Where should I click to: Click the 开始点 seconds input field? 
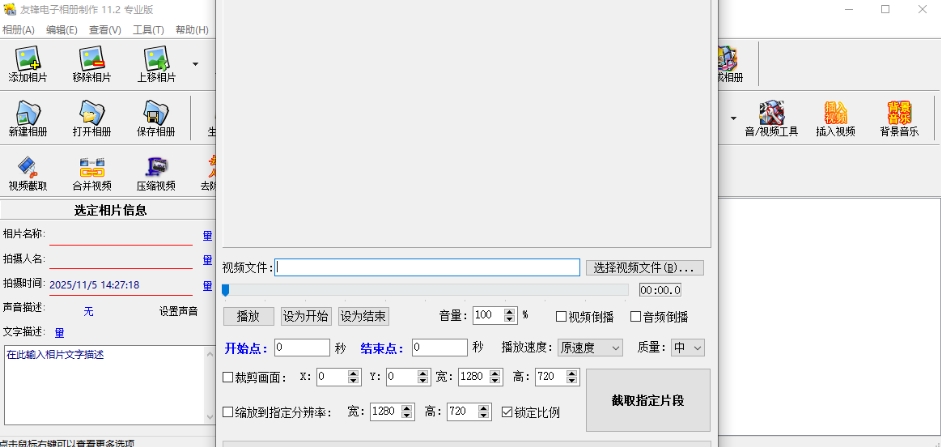tap(302, 347)
